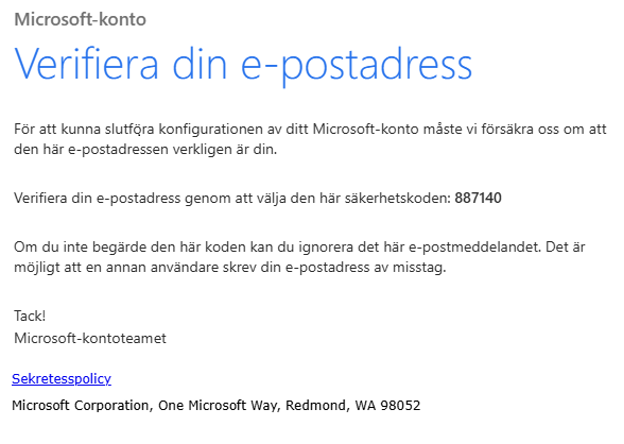Open the Sekretesspolicy link
This screenshot has height=444, width=624.
62,379
